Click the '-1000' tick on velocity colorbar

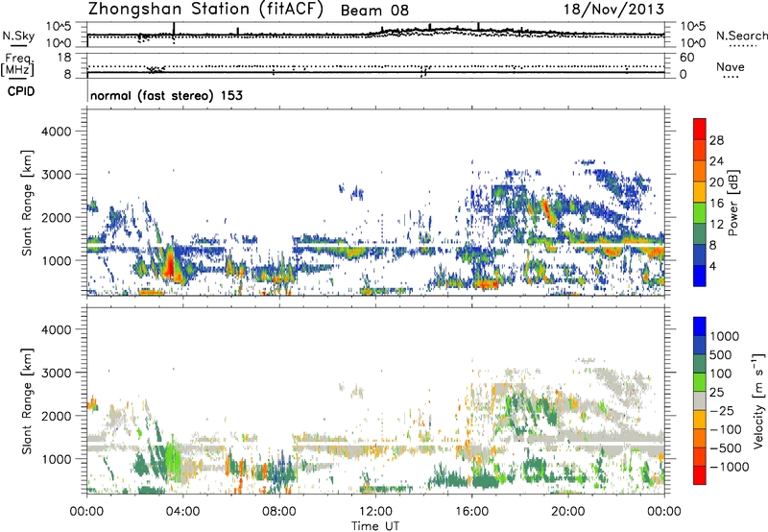(729, 467)
